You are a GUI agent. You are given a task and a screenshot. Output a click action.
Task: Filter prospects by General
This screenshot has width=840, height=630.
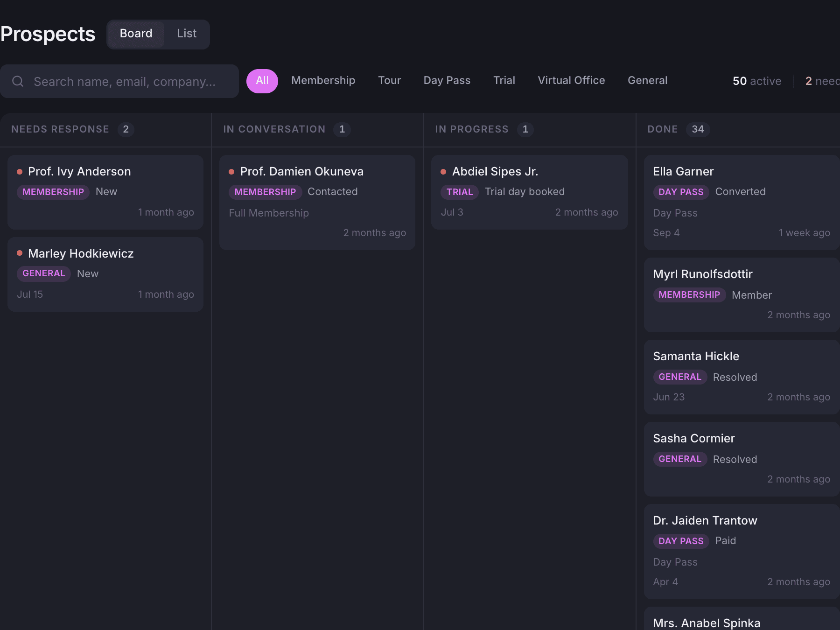pos(647,81)
